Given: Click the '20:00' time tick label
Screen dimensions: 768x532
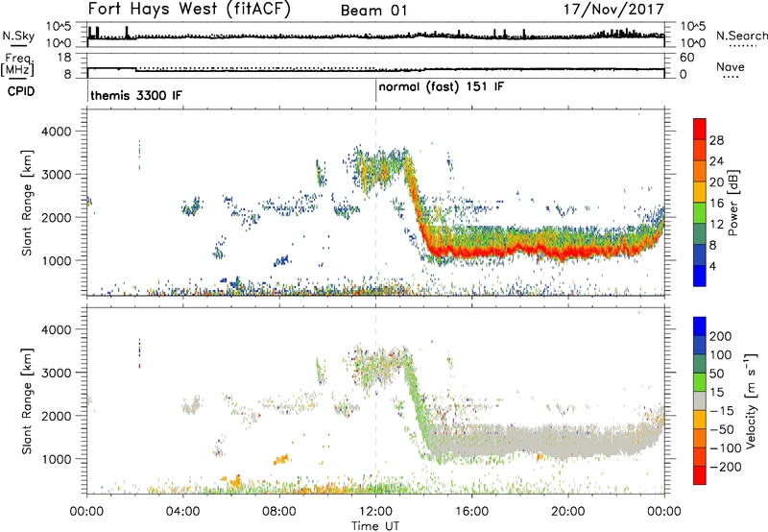Looking at the screenshot, I should (567, 512).
